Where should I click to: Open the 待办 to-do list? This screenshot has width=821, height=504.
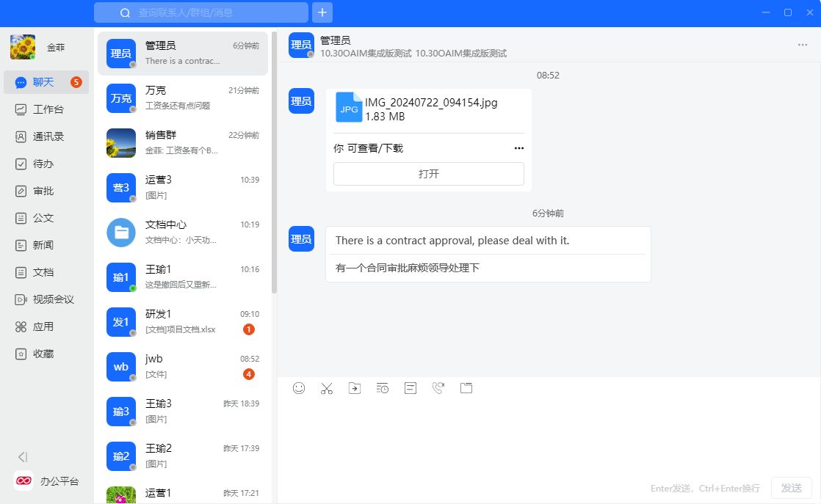pos(43,164)
